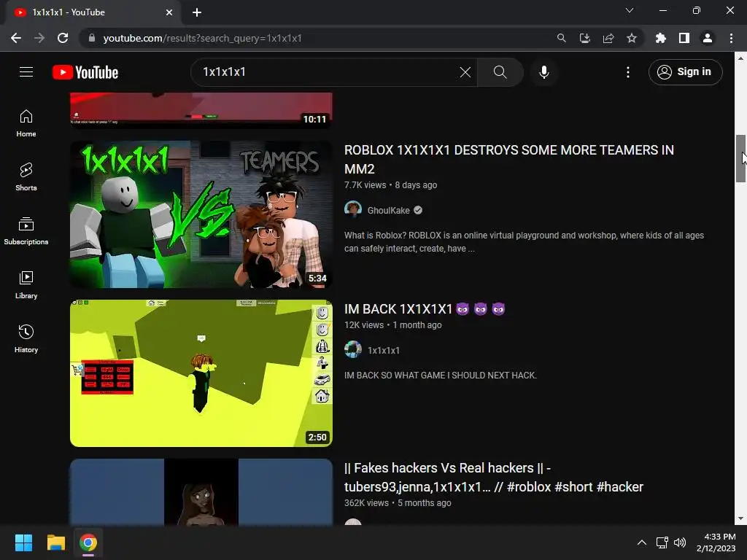Open Subscriptions in the sidebar
The image size is (747, 560).
[x=26, y=231]
